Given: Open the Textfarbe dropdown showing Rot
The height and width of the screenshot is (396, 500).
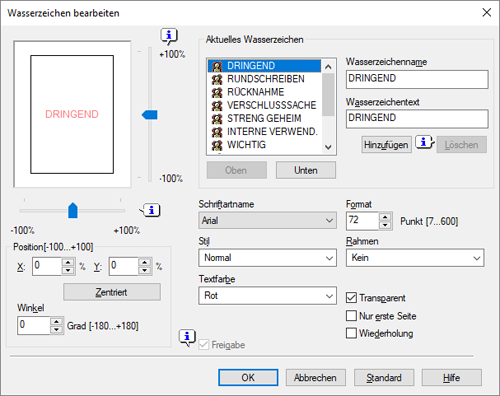Looking at the screenshot, I should pos(267,296).
